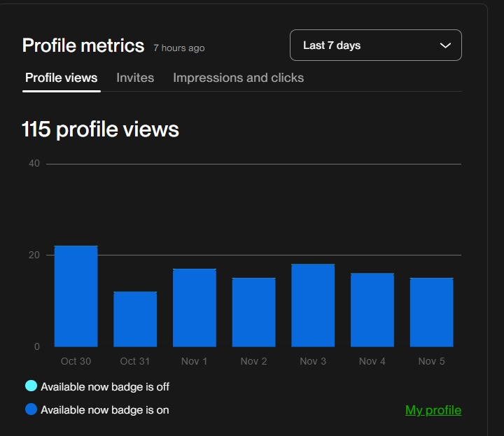Click the Nov 3 chart bar

pyautogui.click(x=313, y=305)
